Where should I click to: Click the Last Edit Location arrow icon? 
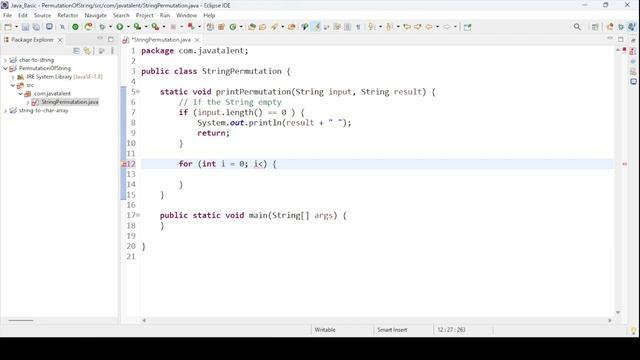(x=407, y=27)
